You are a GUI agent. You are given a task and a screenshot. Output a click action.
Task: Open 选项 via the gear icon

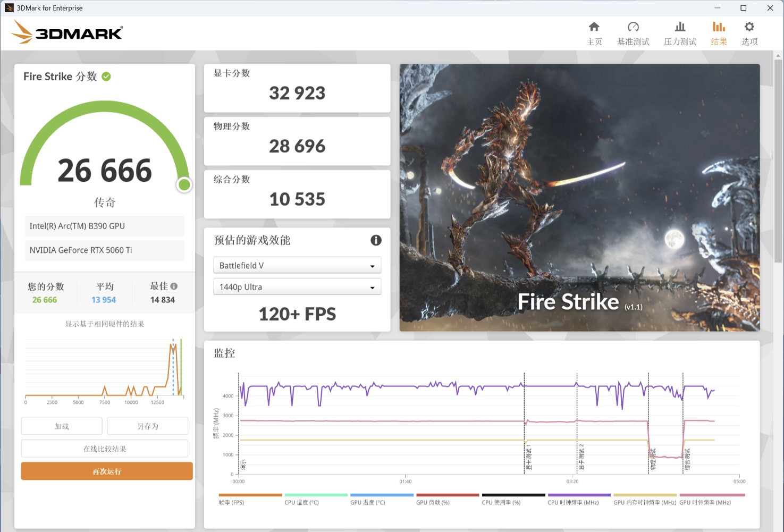[x=749, y=32]
